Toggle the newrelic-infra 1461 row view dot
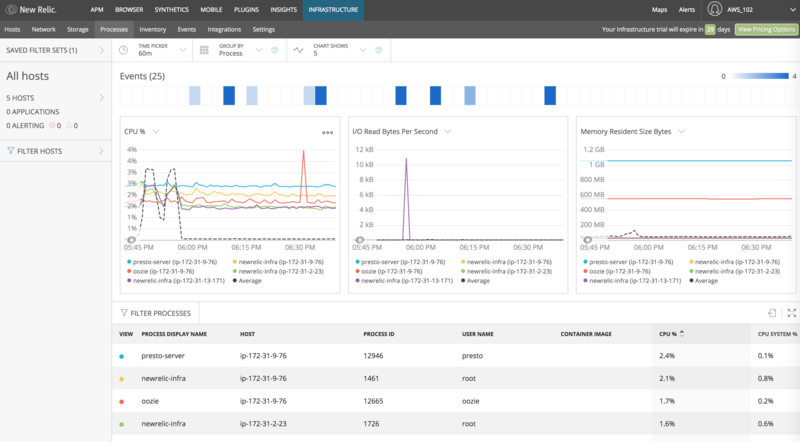This screenshot has width=800, height=442. (121, 379)
